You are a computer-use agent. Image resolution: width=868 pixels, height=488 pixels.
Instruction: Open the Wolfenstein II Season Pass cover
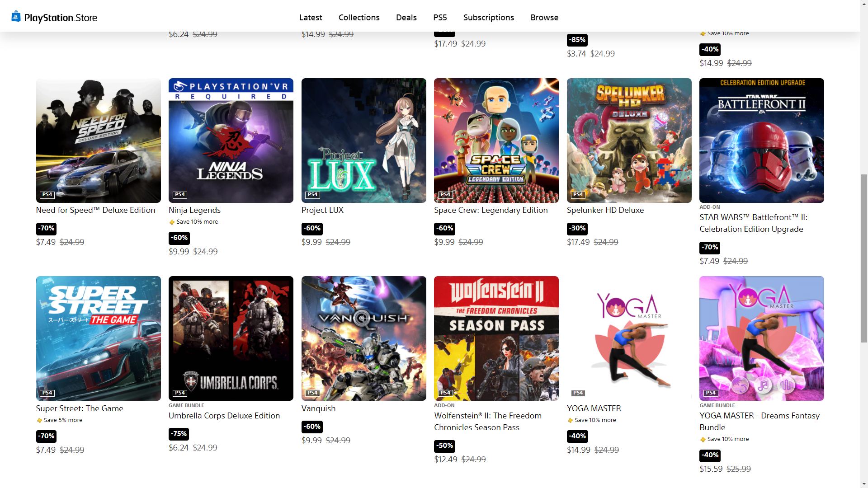[x=496, y=338]
